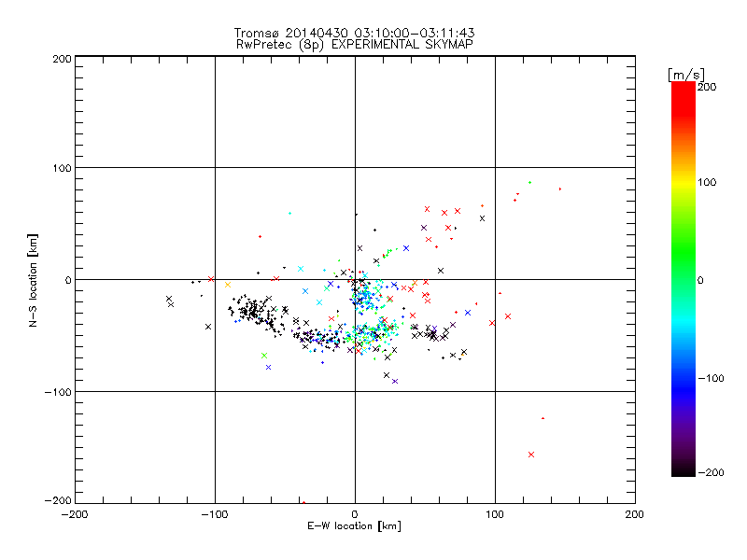Select the small red dot above the lower-right red X
Viewport: 747px width, 560px height.
pyautogui.click(x=543, y=418)
